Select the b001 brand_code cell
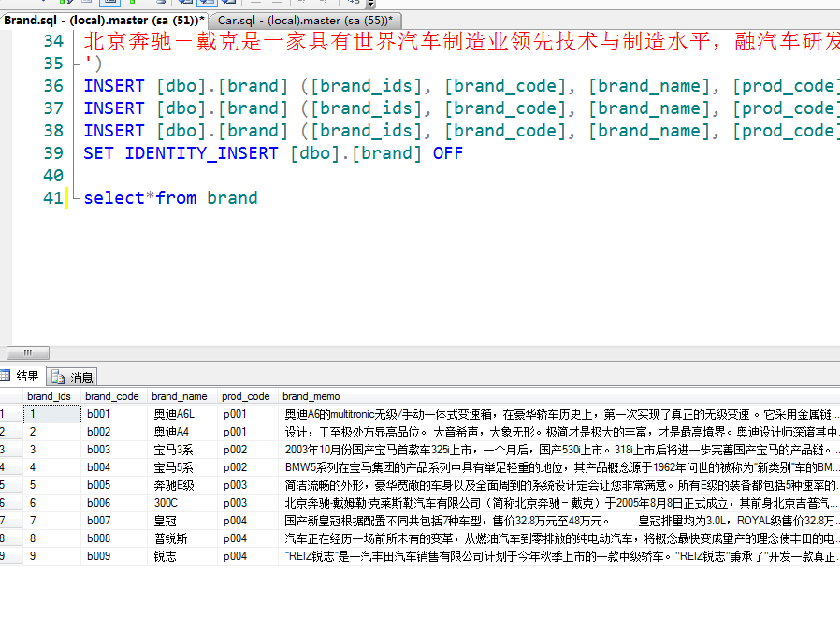This screenshot has height=631, width=840. (114, 414)
